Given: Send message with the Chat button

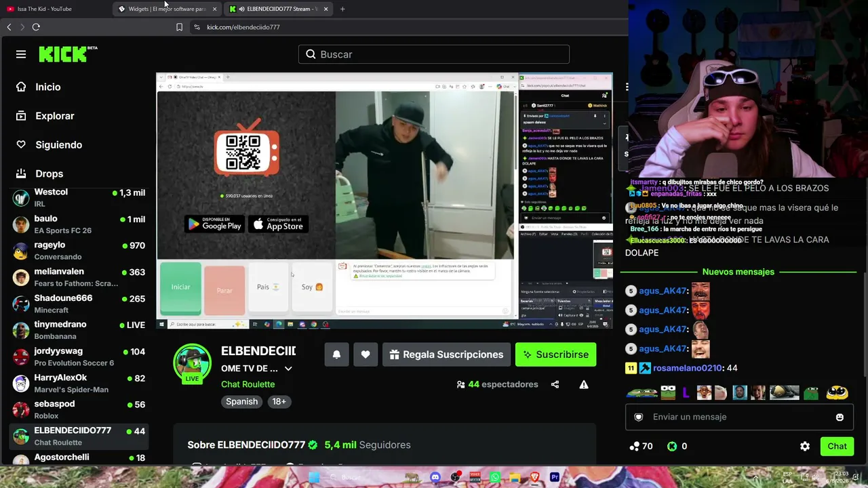Looking at the screenshot, I should [837, 446].
